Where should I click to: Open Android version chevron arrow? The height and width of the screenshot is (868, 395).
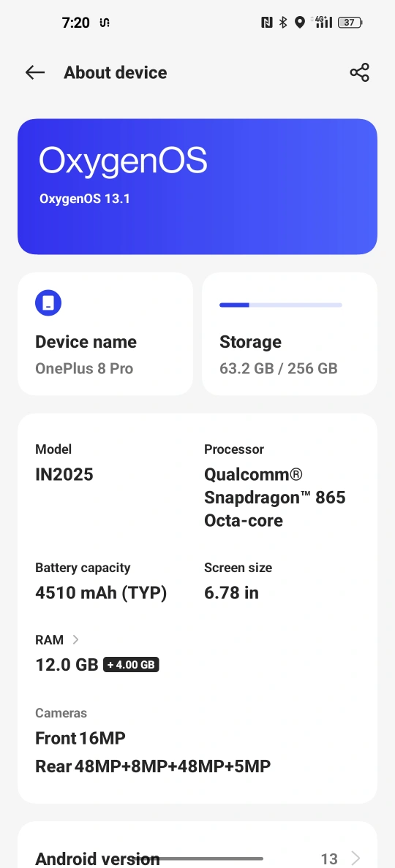[355, 858]
